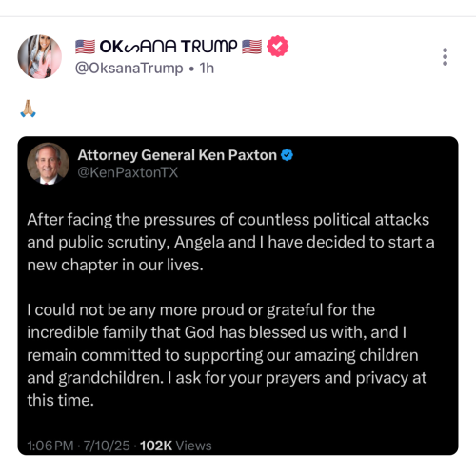Click the praying hands emoji
Viewport: 476px width, 476px height.
tap(28, 109)
